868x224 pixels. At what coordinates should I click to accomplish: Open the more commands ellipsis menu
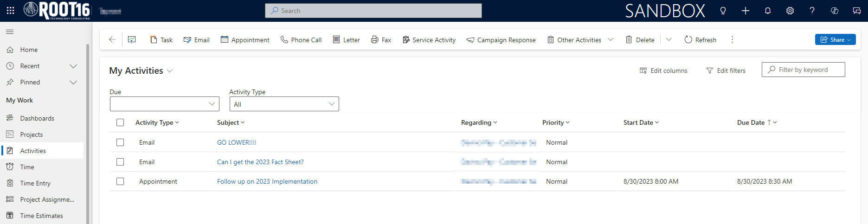click(x=732, y=40)
